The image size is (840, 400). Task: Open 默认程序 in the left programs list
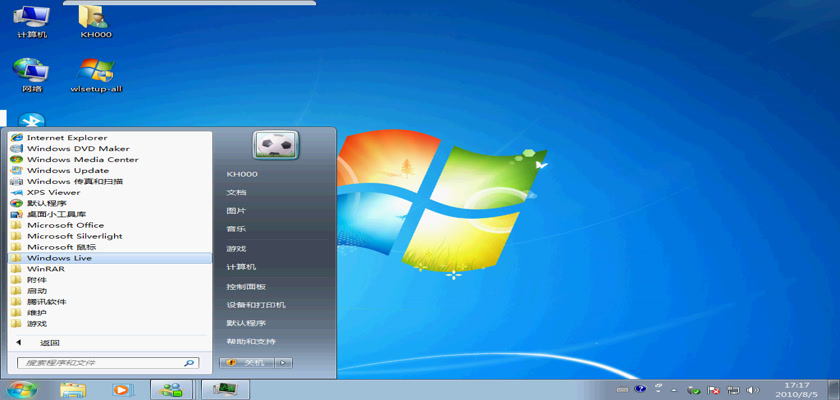coord(110,203)
